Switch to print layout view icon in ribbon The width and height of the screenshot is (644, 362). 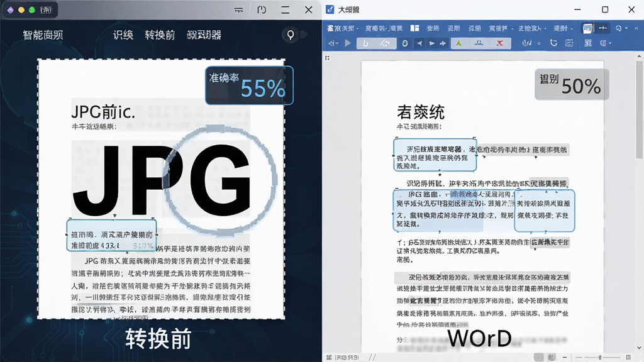[x=588, y=28]
